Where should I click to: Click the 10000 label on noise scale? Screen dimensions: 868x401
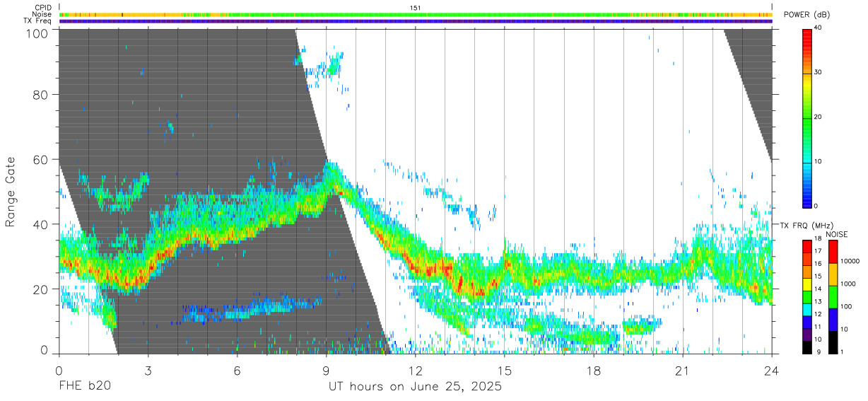[850, 261]
